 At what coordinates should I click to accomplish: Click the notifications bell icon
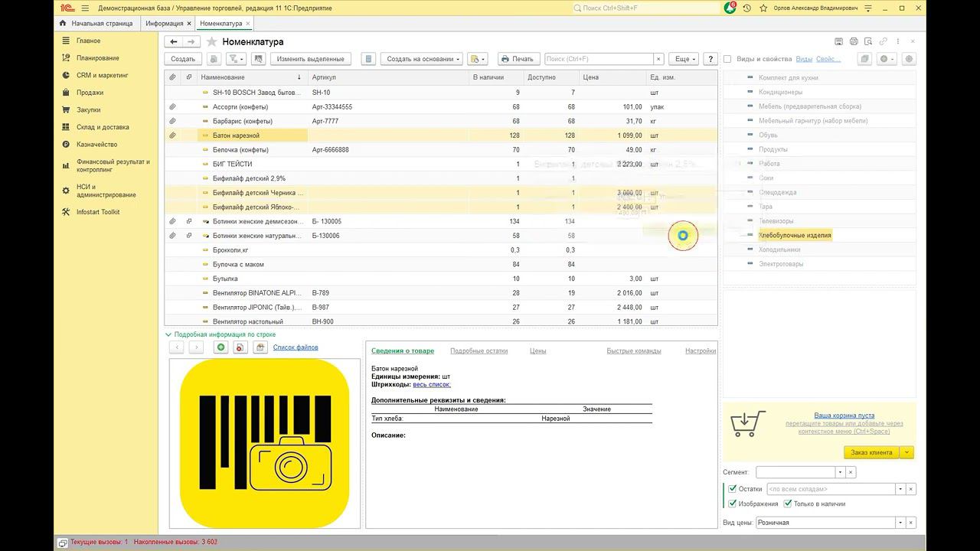[x=730, y=8]
